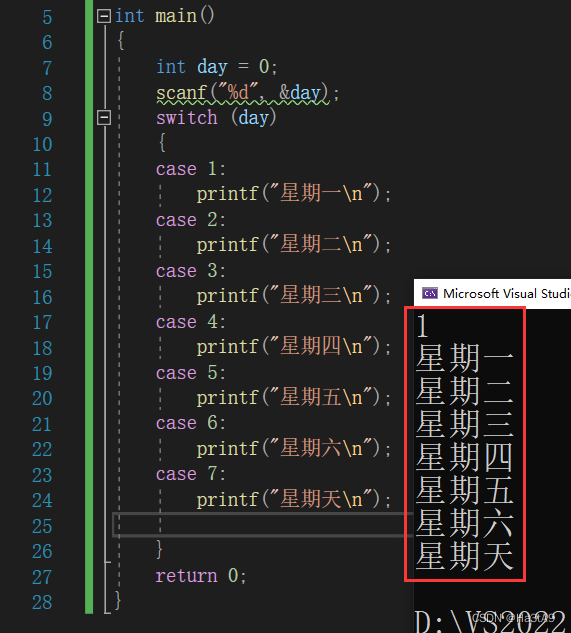Click line number 5 in the gutter
The image size is (571, 633).
[x=47, y=17]
